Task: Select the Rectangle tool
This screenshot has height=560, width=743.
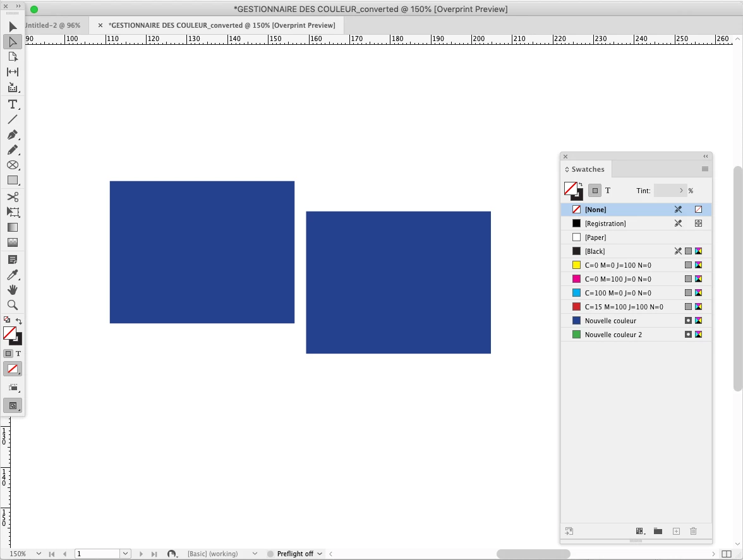Action: (13, 181)
